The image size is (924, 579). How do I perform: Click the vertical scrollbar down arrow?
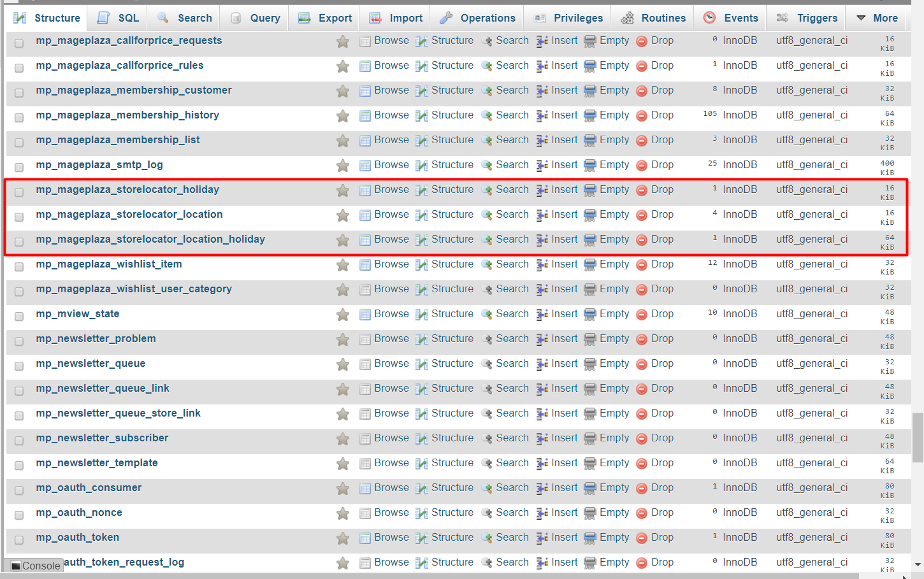(x=918, y=564)
